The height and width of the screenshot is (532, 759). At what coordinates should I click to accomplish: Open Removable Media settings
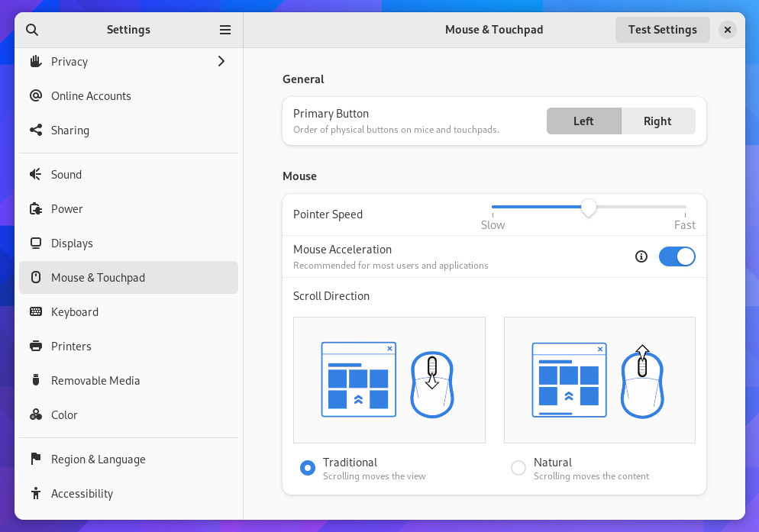pos(128,380)
